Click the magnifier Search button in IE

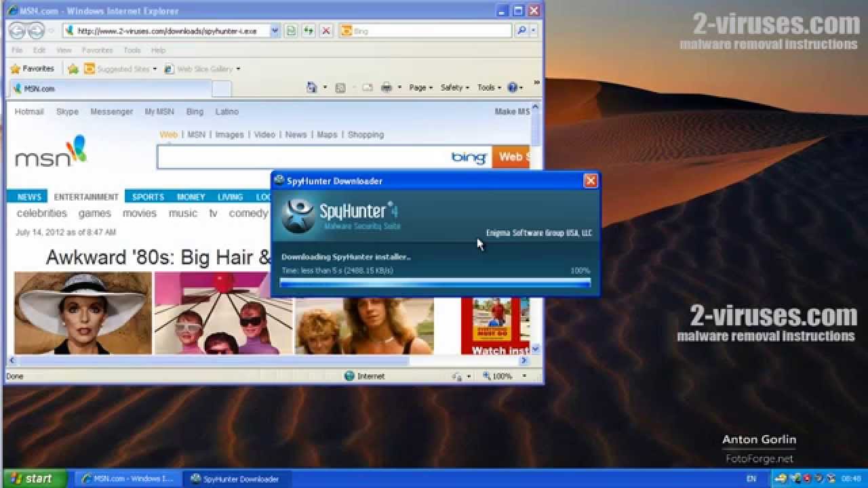pyautogui.click(x=521, y=30)
